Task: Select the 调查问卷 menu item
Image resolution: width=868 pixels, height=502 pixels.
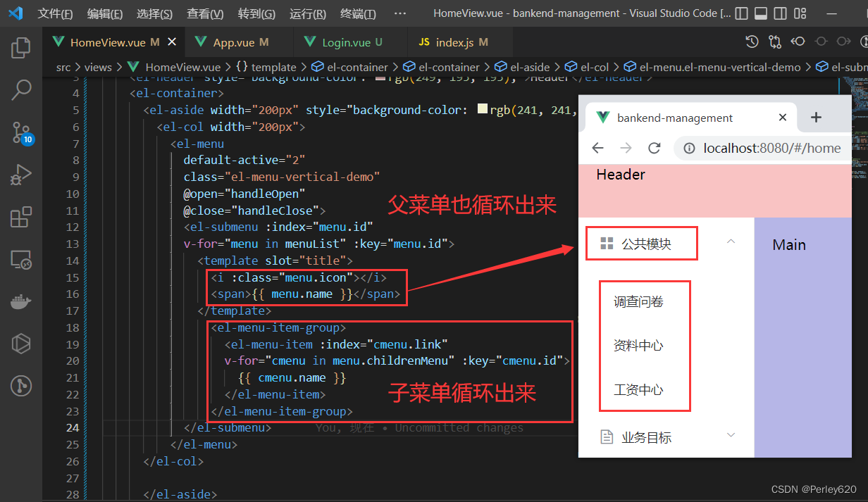Action: (x=639, y=302)
